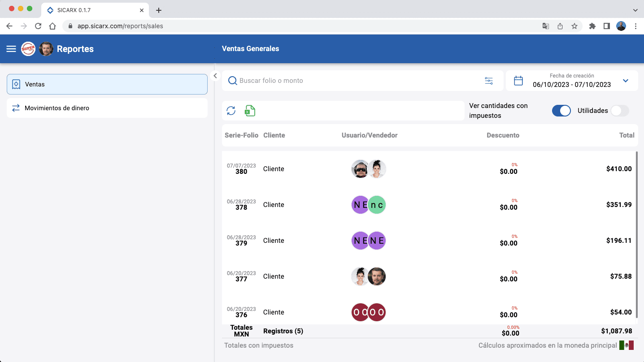The image size is (644, 362).
Task: Sort by the Total column header
Action: [x=627, y=135]
